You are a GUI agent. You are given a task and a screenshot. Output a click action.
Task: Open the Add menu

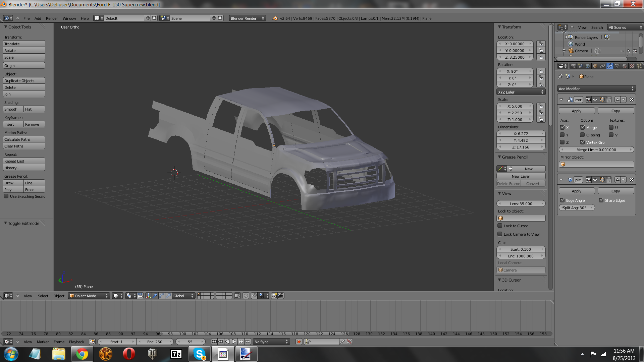[x=38, y=18]
